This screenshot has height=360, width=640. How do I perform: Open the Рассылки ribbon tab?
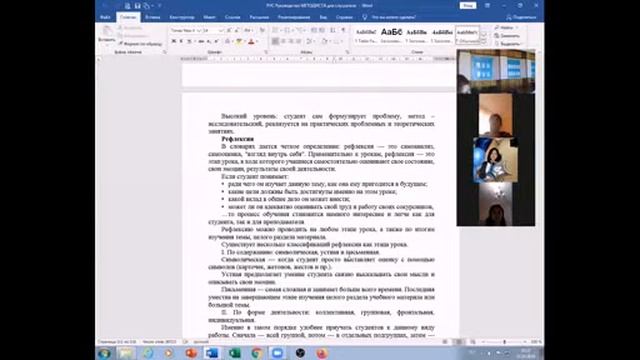point(259,17)
